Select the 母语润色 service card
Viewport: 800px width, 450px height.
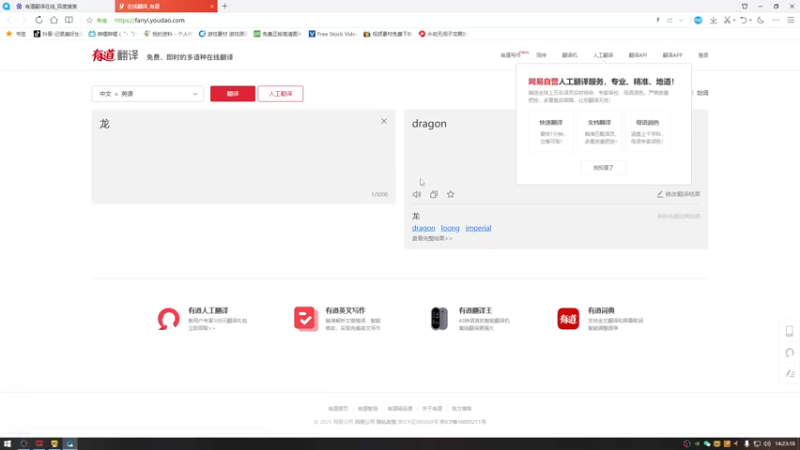(x=647, y=132)
